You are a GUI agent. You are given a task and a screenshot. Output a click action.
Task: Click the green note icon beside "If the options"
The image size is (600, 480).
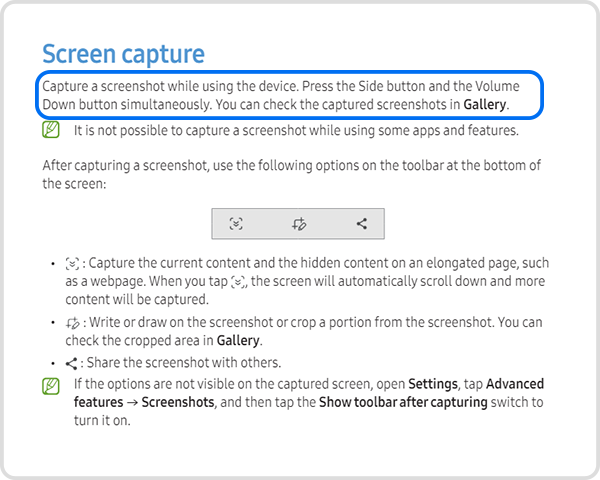tap(51, 385)
